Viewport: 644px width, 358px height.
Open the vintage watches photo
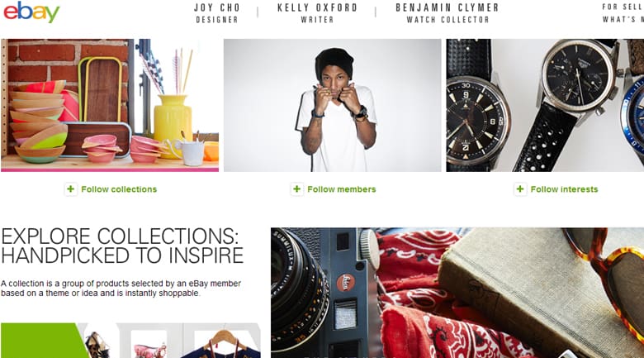pyautogui.click(x=545, y=105)
